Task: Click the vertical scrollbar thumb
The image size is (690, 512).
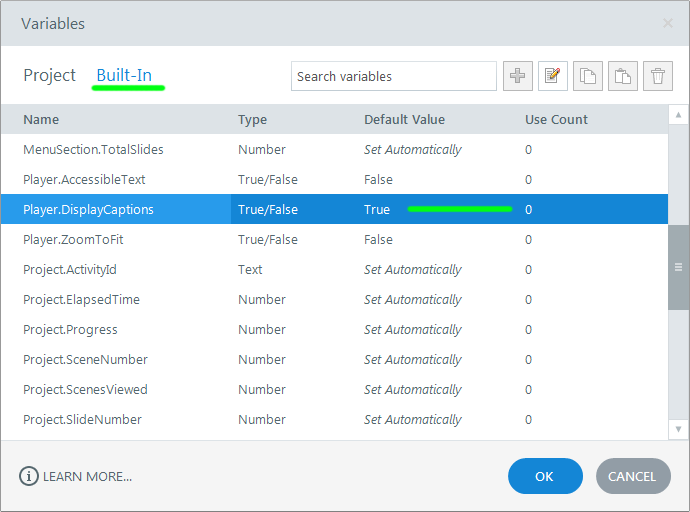Action: point(678,267)
